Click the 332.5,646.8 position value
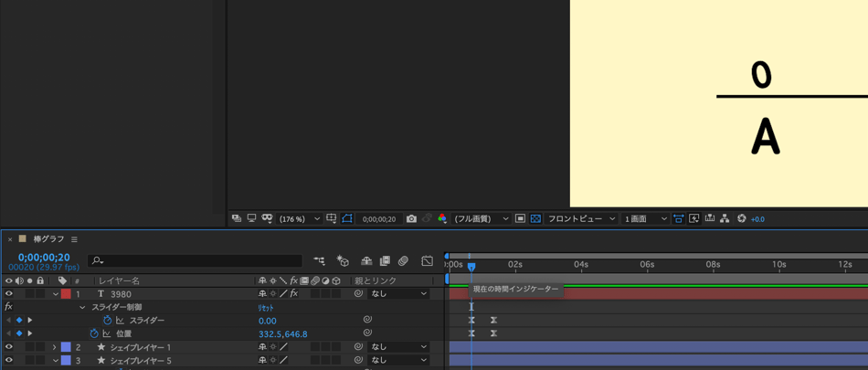868x370 pixels. click(282, 334)
